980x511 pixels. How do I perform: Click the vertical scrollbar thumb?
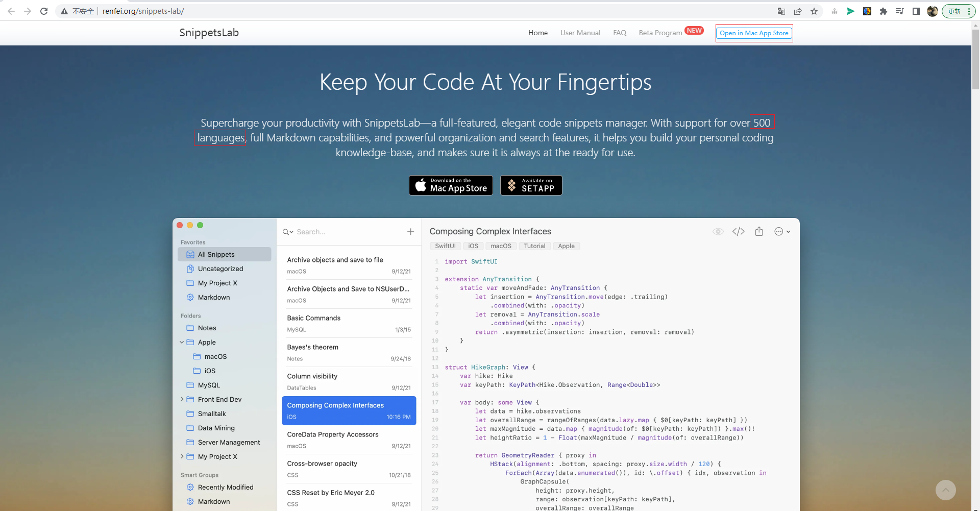[x=975, y=59]
